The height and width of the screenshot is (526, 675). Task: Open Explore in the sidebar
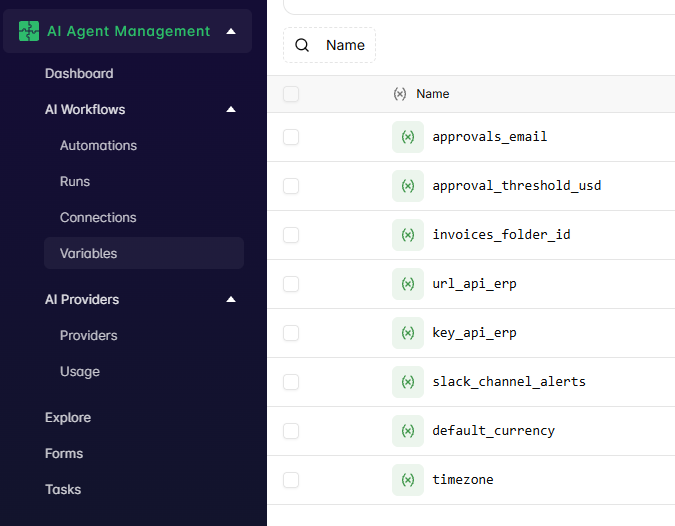point(68,418)
